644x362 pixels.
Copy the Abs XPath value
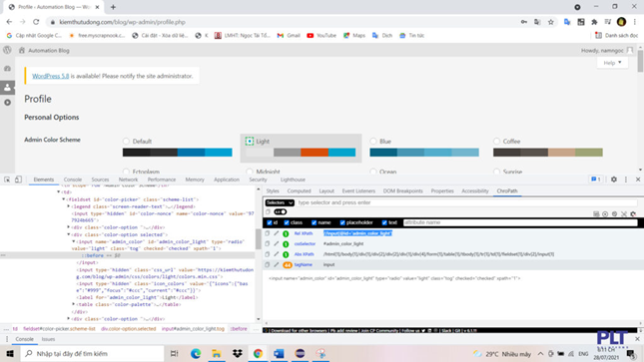(x=268, y=254)
